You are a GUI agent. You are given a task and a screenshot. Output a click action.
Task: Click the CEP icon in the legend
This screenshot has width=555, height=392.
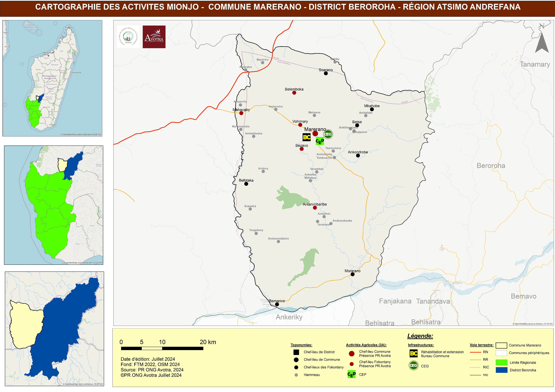pyautogui.click(x=352, y=374)
